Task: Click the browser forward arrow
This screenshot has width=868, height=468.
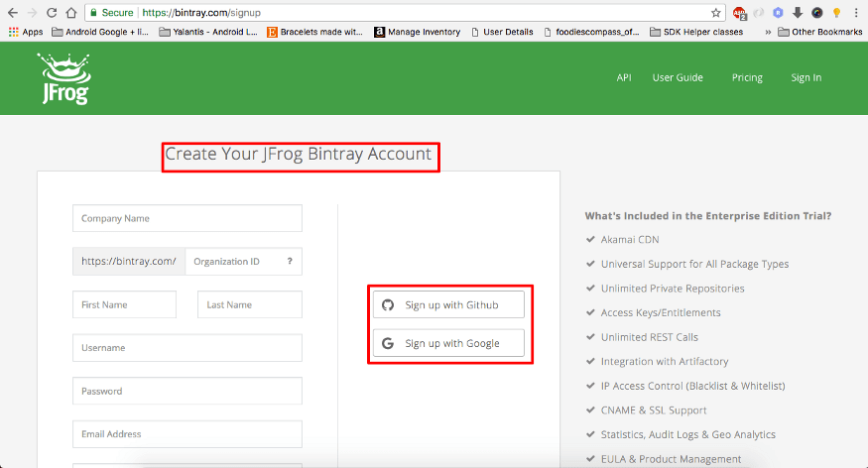Action: click(32, 12)
